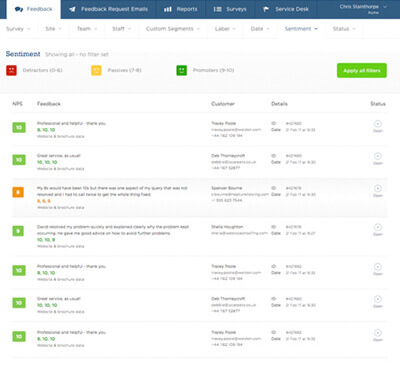Viewport: 400px width, 368px height.
Task: Click the NPS column header
Action: (17, 104)
